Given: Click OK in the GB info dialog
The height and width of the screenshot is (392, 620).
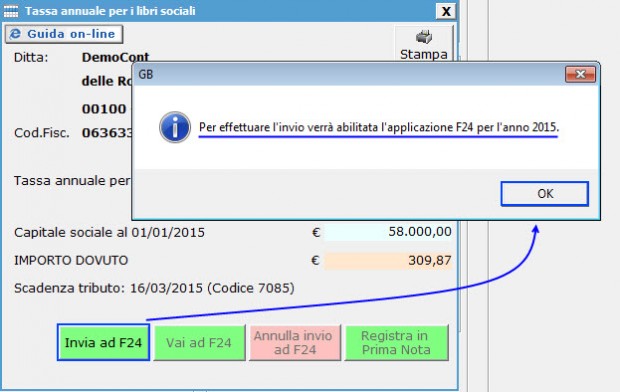Looking at the screenshot, I should point(544,193).
